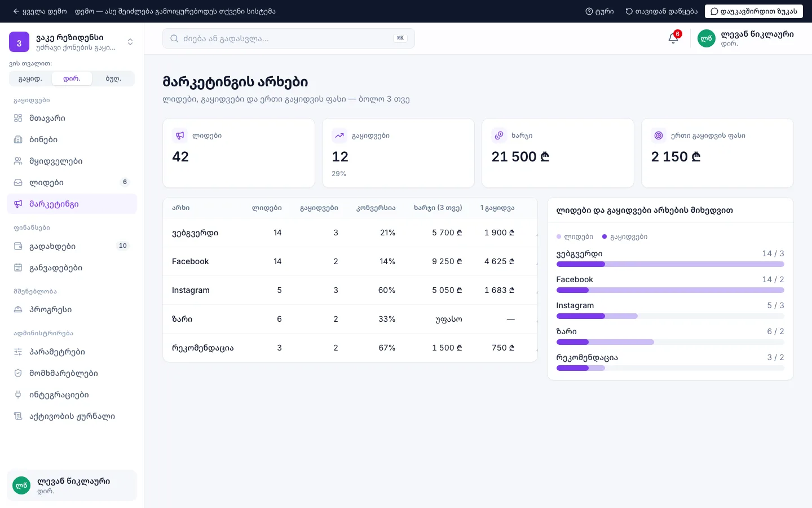Expand the ვაკე რეზიდენსი project switcher
Image resolution: width=812 pixels, height=508 pixels.
(x=72, y=42)
